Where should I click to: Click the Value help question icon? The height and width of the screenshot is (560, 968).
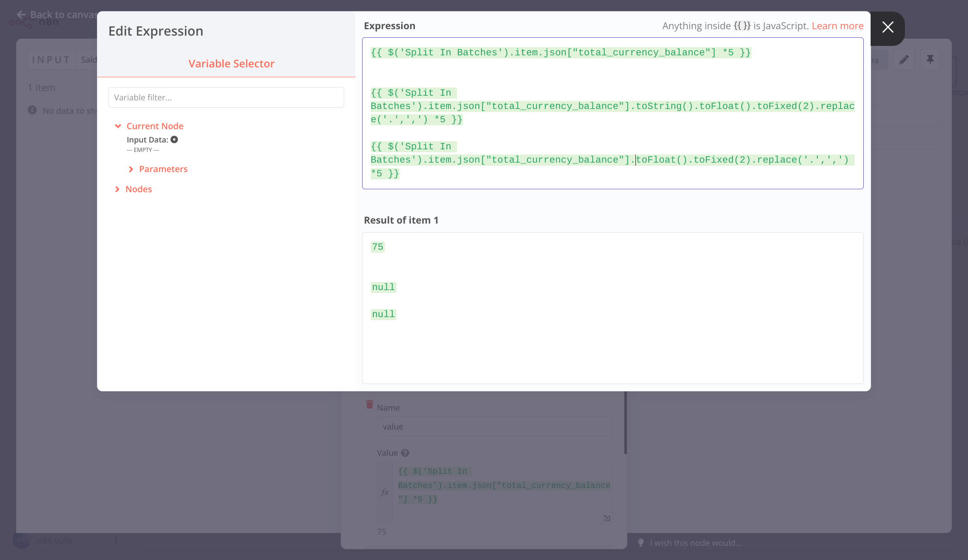(x=405, y=453)
